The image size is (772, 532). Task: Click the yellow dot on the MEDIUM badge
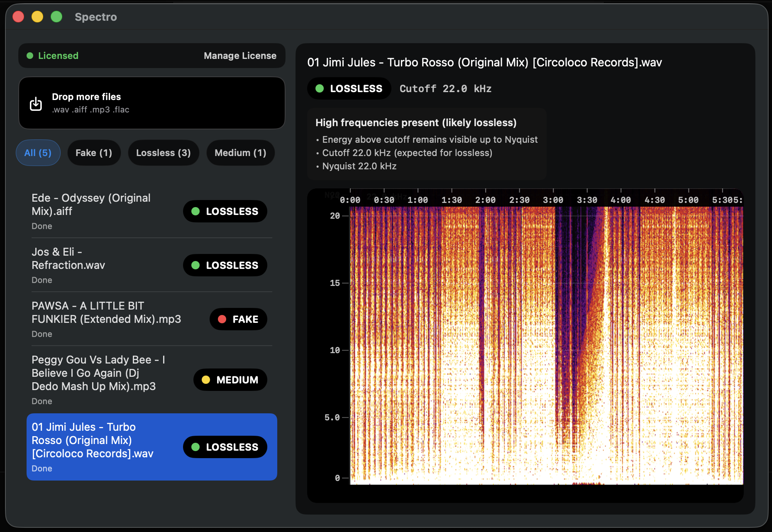pos(206,380)
